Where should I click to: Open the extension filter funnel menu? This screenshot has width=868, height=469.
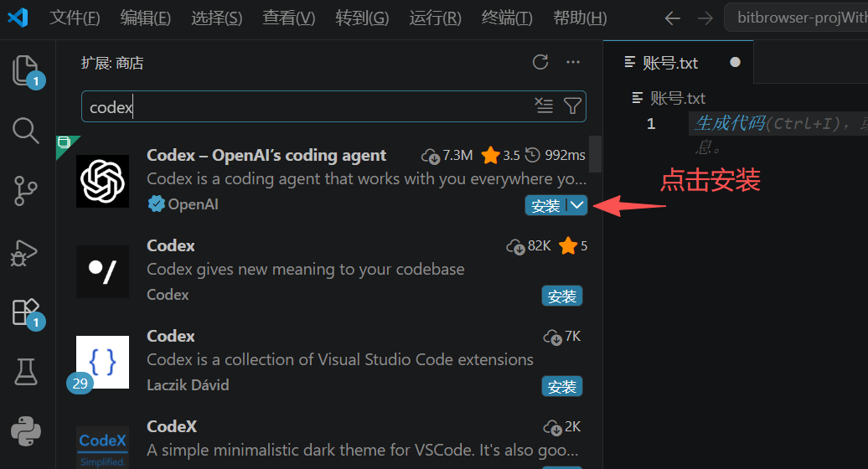(x=572, y=105)
